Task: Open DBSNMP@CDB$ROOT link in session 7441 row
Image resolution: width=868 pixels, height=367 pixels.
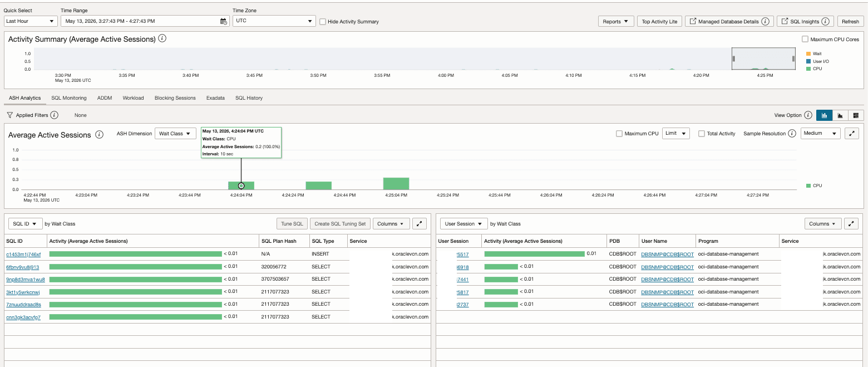Action: coord(668,279)
